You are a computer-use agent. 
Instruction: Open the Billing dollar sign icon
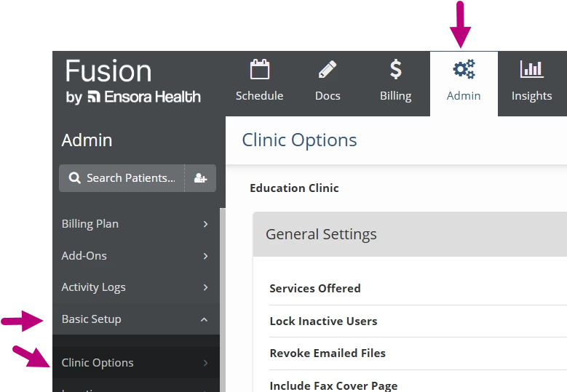(x=396, y=69)
